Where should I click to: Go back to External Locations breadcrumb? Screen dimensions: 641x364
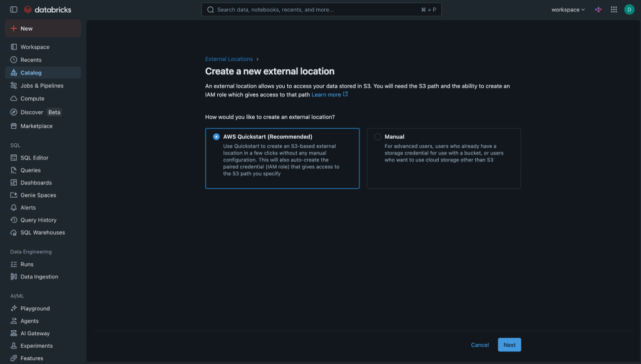point(229,59)
